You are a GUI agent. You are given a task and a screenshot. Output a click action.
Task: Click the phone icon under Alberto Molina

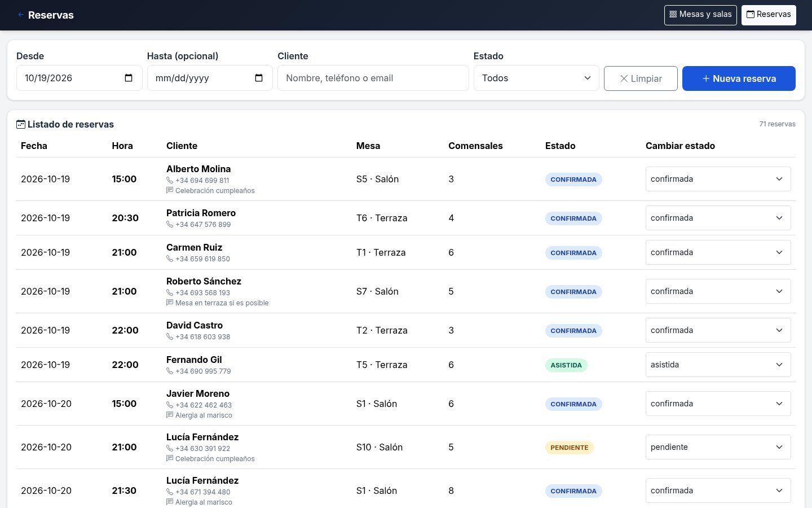tap(170, 181)
